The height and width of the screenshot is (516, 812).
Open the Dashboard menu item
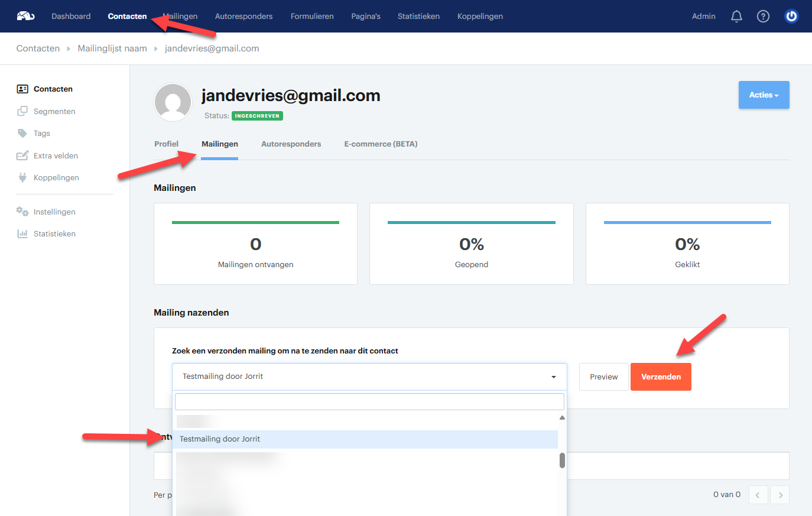[71, 17]
